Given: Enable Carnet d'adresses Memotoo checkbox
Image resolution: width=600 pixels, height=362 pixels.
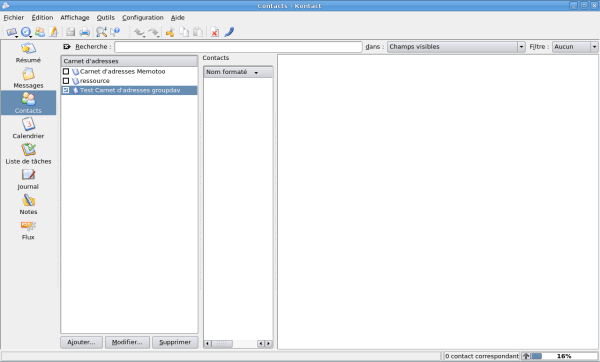Looking at the screenshot, I should 66,72.
